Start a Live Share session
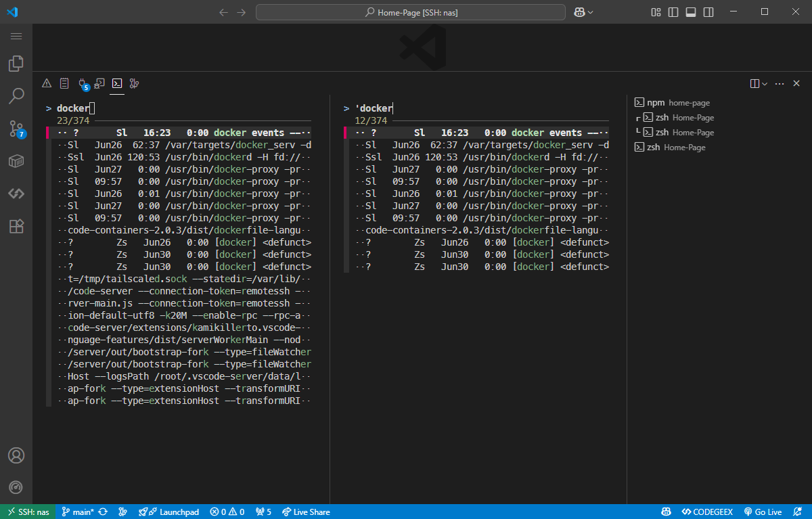This screenshot has height=519, width=812. 306,512
